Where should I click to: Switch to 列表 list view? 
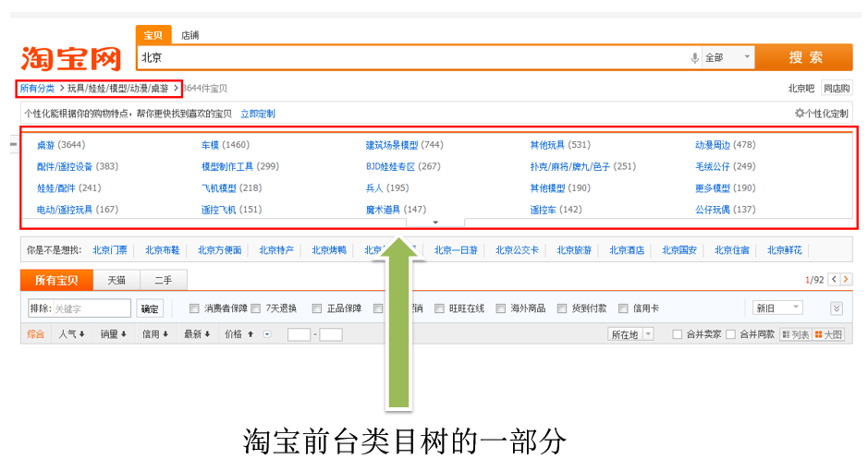click(796, 334)
